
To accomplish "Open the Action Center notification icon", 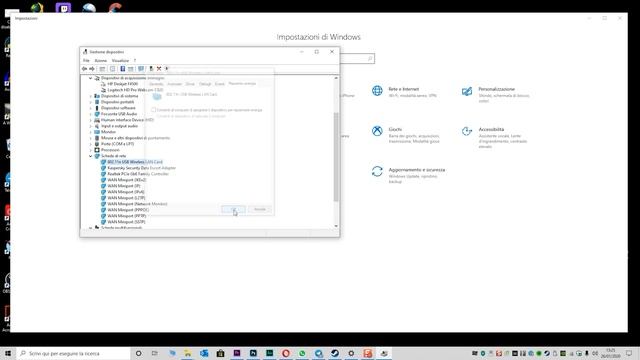I will click(x=629, y=353).
